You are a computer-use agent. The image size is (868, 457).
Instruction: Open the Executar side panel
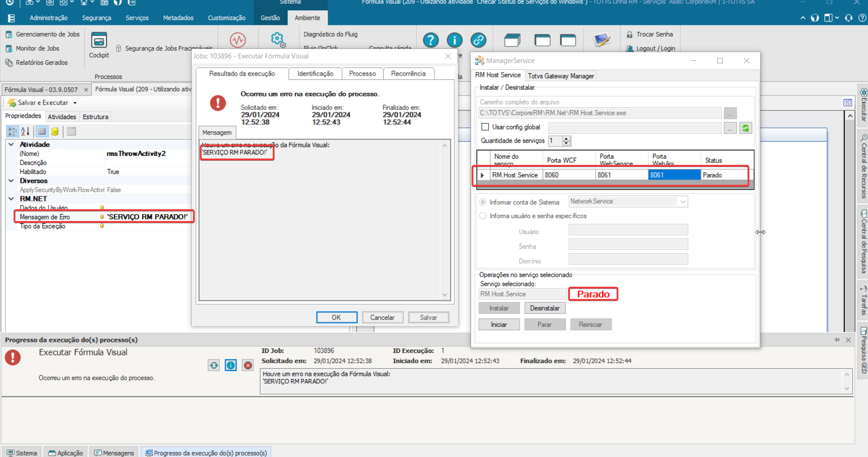click(x=863, y=105)
